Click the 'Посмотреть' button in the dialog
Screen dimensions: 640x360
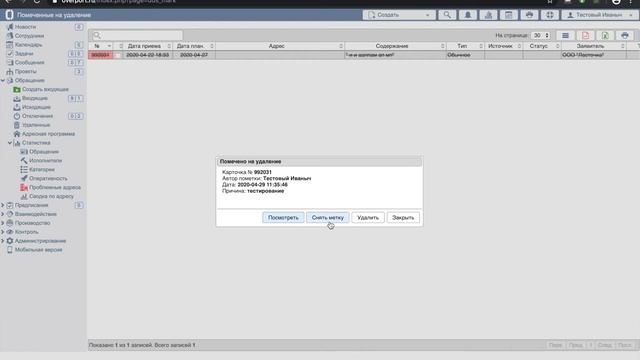tap(283, 218)
